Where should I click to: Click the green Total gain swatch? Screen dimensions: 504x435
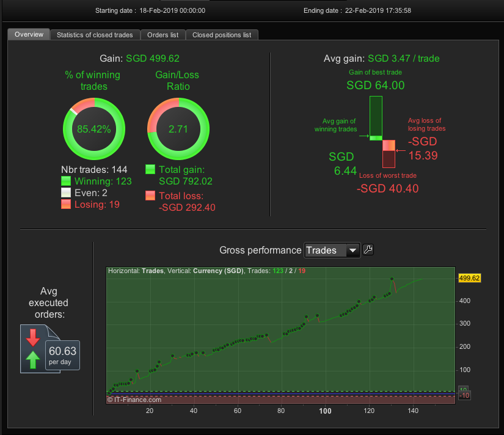tap(150, 169)
